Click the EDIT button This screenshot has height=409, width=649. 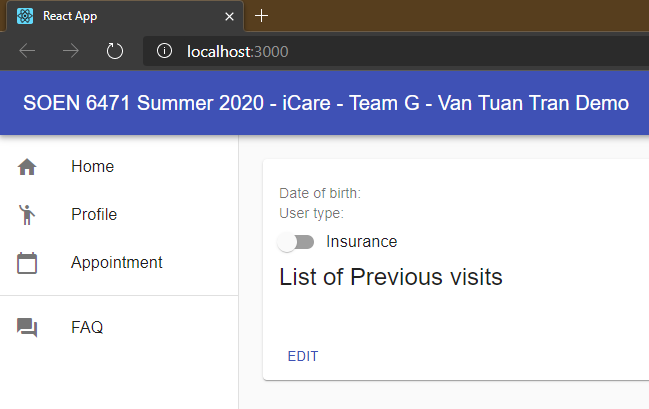pos(303,356)
